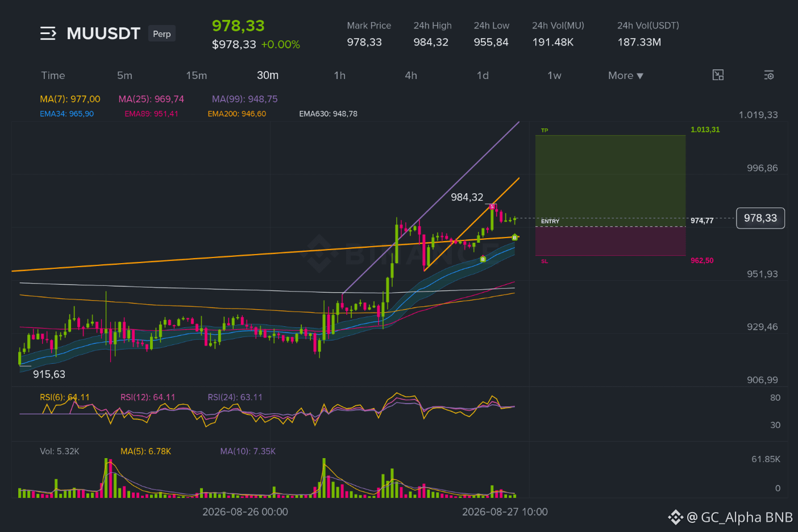Tap the volume MA(5): 6.78K label

click(146, 451)
